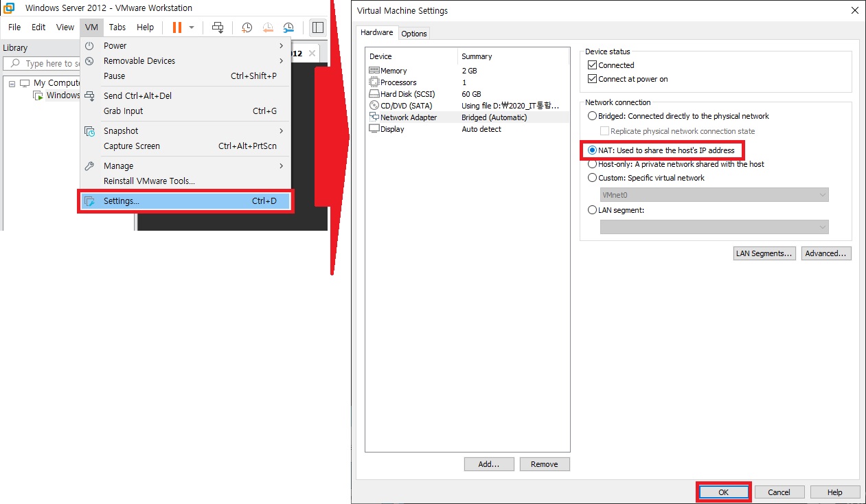Screen dimensions: 866x504
Task: Click the Network Adapter device icon
Action: click(374, 117)
